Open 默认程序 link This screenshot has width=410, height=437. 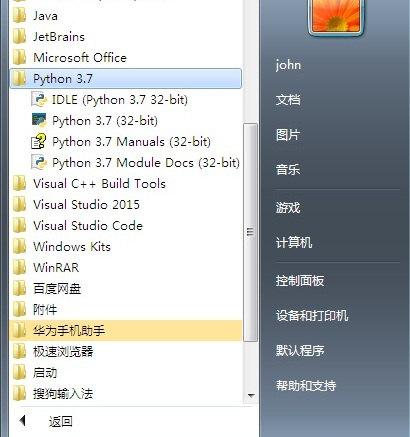tap(300, 351)
